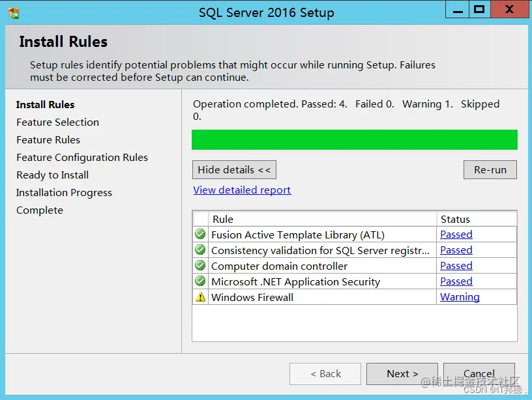Proceed with the Next button
The image size is (532, 400).
pos(402,373)
